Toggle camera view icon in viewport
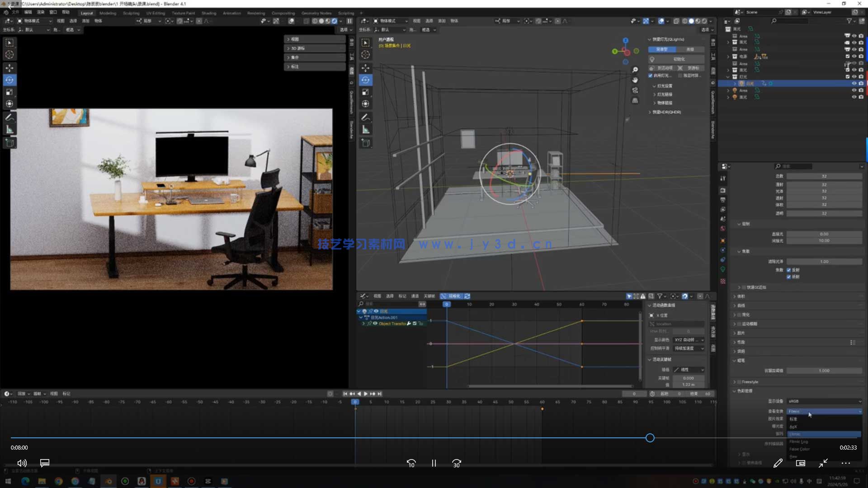Viewport: 868px width, 488px height. tap(635, 90)
